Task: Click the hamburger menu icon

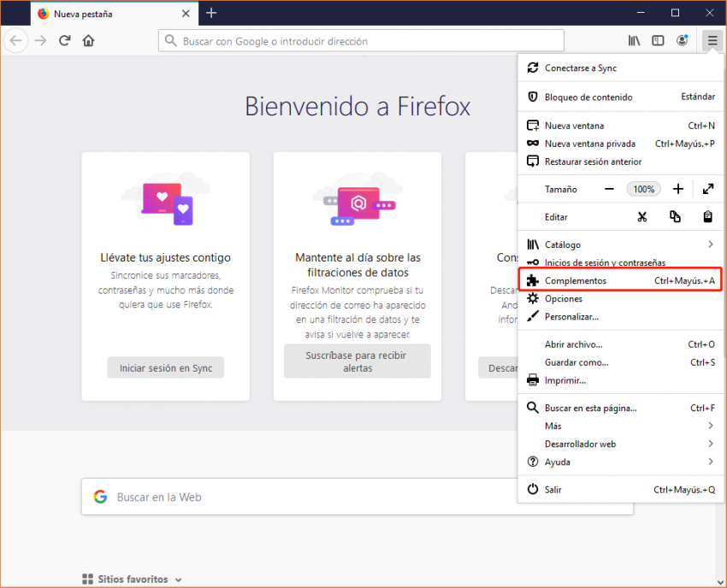Action: click(x=712, y=40)
